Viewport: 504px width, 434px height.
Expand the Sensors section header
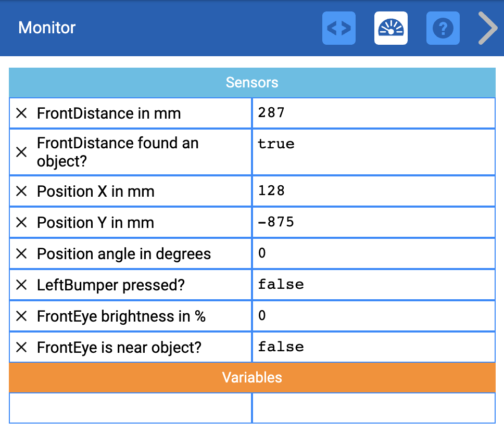(x=252, y=82)
